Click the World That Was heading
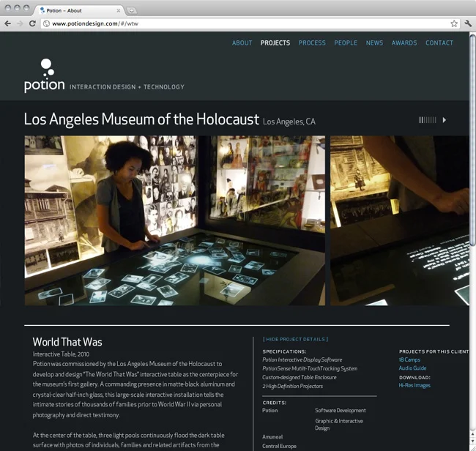The image size is (476, 451). 67,342
